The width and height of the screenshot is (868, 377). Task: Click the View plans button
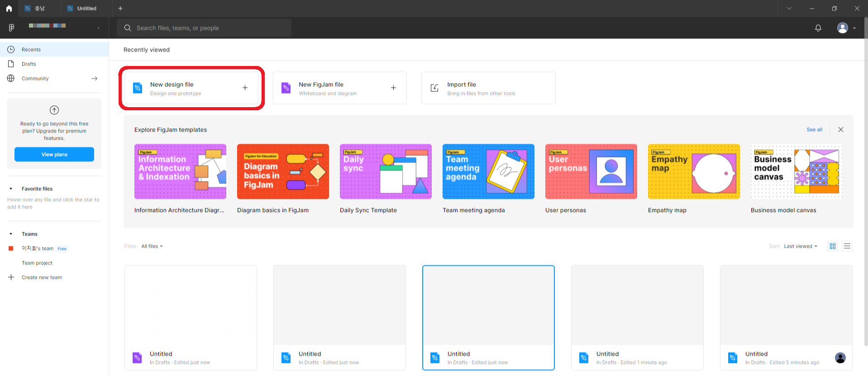coord(54,154)
